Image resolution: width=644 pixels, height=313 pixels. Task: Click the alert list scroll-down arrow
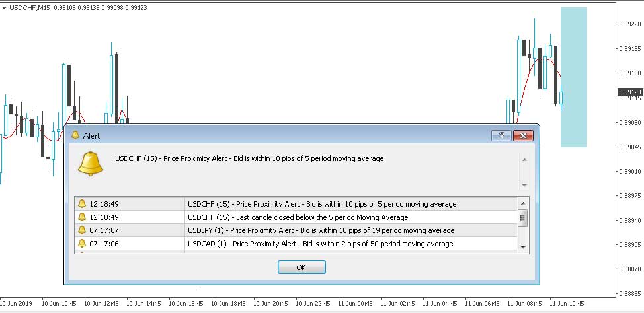click(522, 246)
